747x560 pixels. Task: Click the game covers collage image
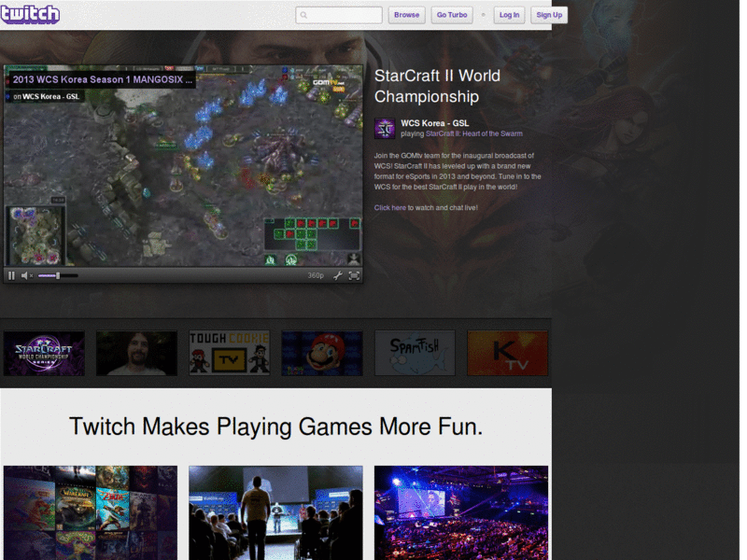pos(90,512)
